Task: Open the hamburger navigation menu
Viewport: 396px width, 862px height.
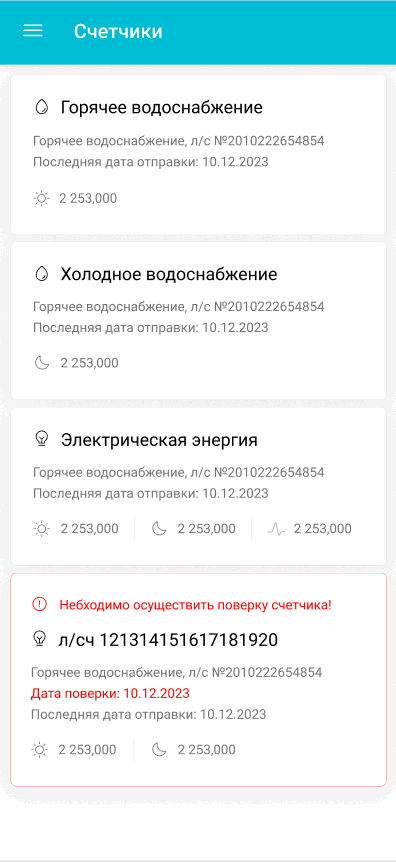Action: coord(32,31)
